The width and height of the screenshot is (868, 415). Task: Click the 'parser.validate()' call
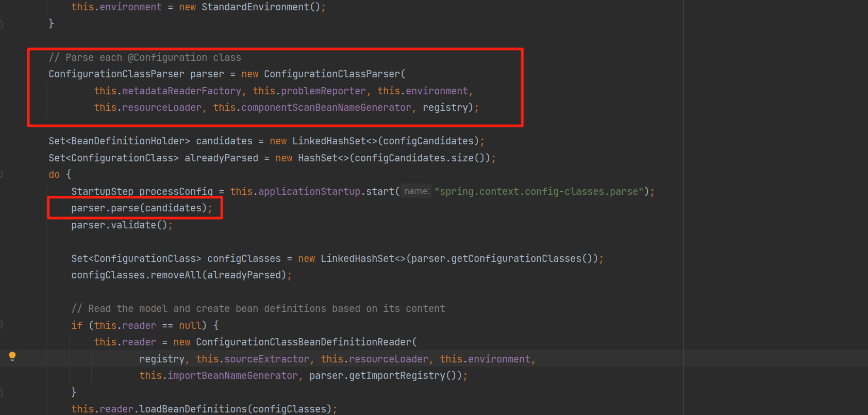[x=119, y=225]
